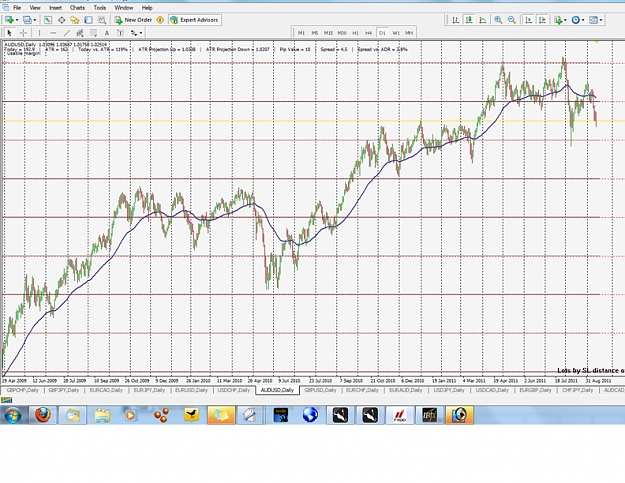Select the Crosshair tool
This screenshot has height=483, width=625.
click(23, 33)
